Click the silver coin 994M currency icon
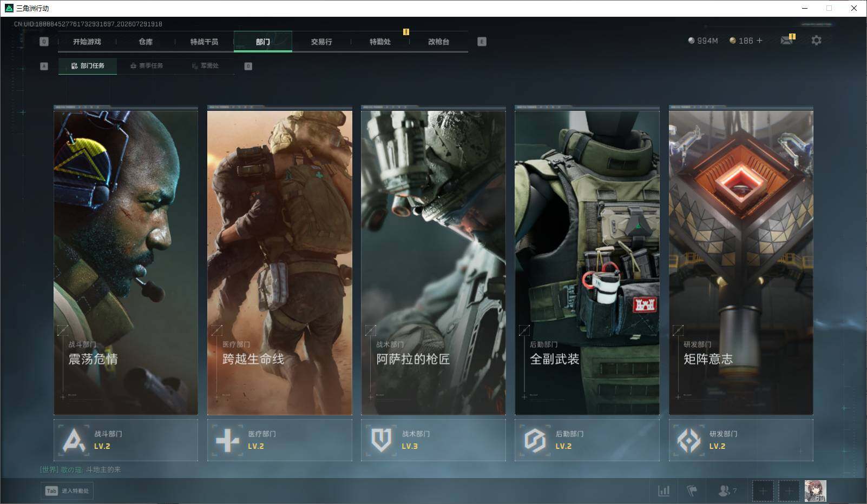Image resolution: width=867 pixels, height=504 pixels. coord(691,41)
